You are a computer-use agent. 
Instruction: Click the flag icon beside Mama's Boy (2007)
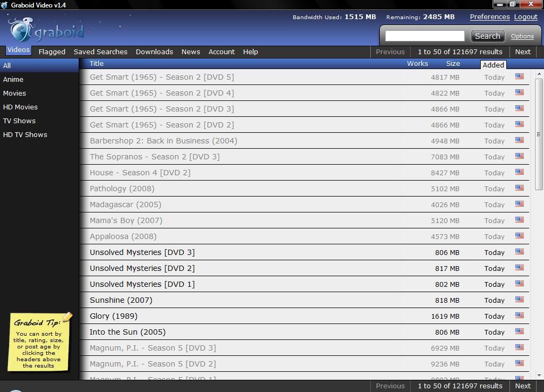pos(520,220)
